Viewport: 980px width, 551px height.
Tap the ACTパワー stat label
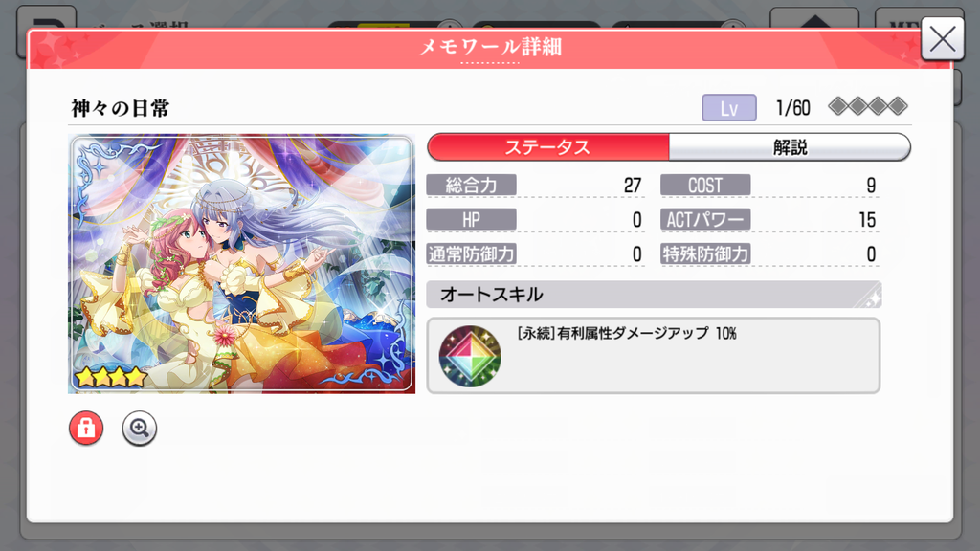[705, 219]
